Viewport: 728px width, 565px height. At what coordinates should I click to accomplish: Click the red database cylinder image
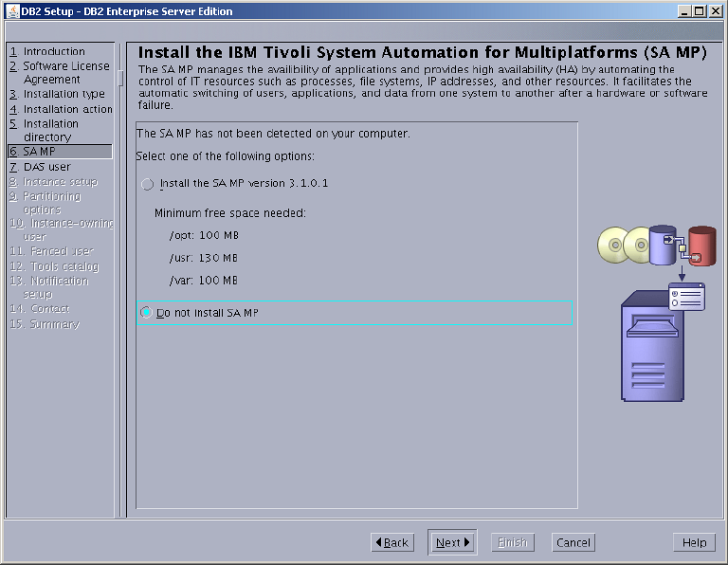(x=702, y=246)
